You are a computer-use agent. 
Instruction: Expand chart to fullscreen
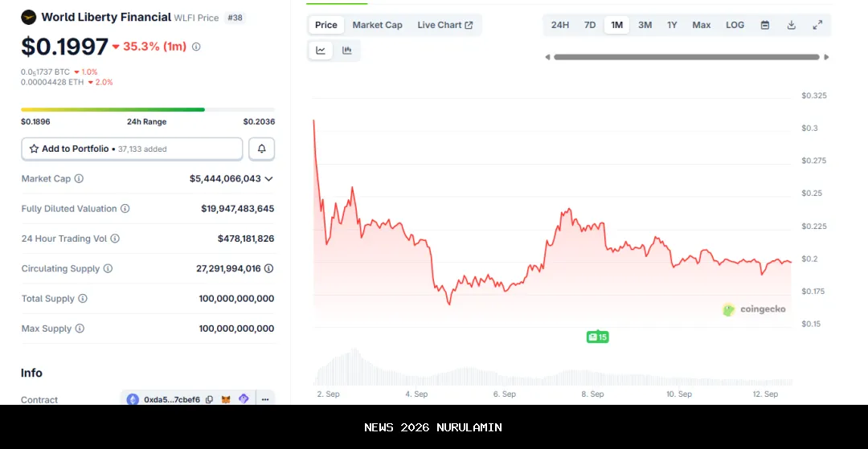pyautogui.click(x=817, y=25)
